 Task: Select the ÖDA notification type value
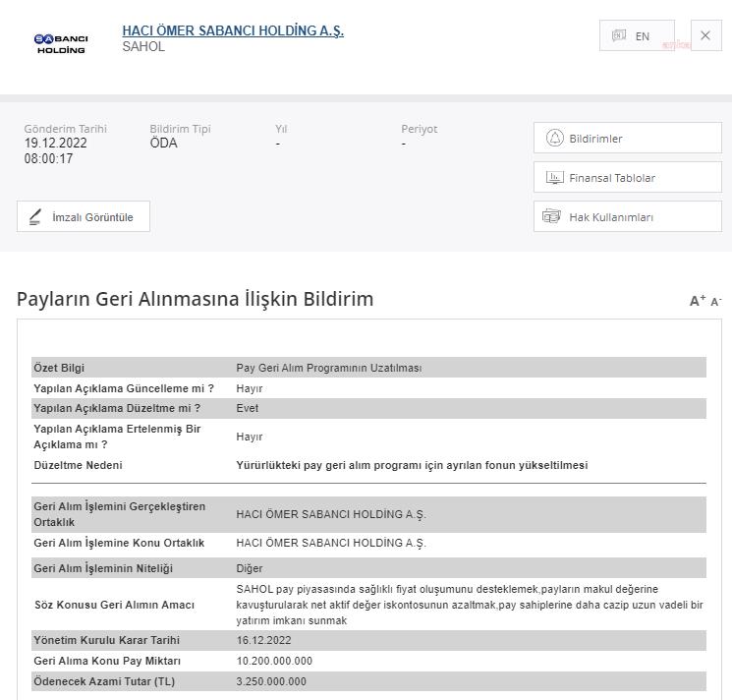163,143
